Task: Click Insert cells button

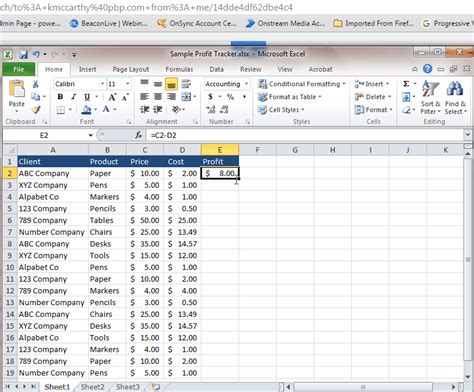Action: coord(372,84)
